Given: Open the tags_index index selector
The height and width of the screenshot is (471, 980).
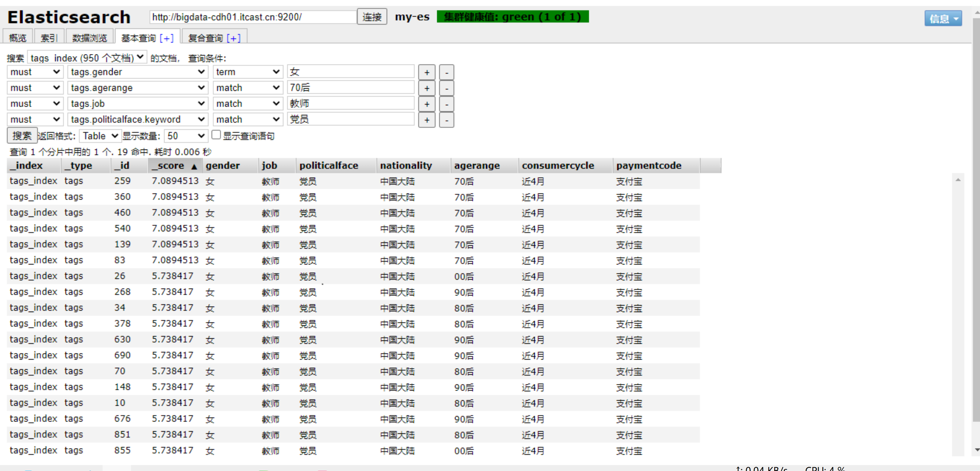Looking at the screenshot, I should 87,58.
